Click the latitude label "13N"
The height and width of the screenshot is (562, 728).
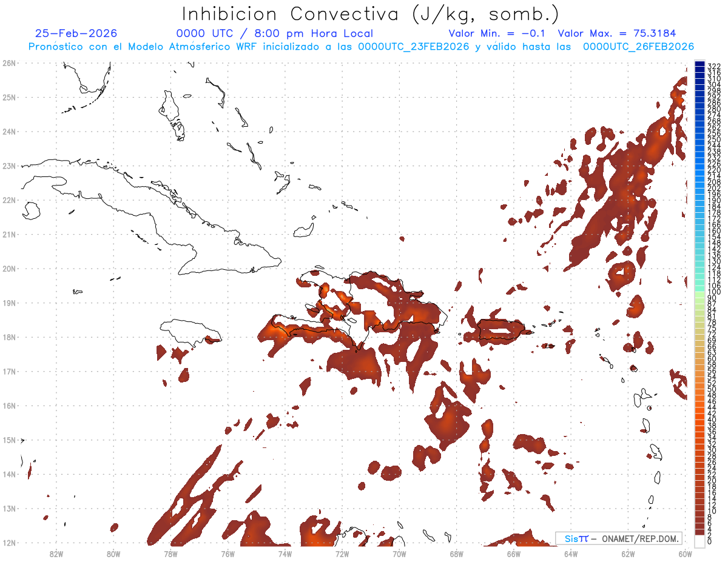8,508
